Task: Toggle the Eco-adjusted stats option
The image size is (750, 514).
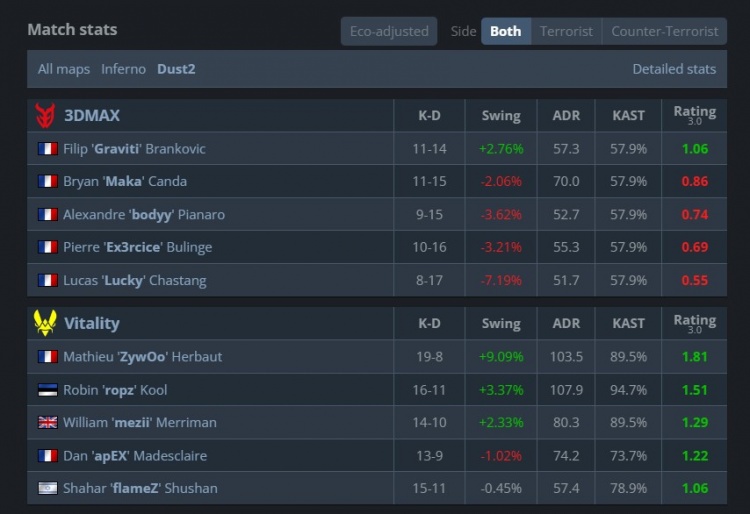Action: pos(389,31)
